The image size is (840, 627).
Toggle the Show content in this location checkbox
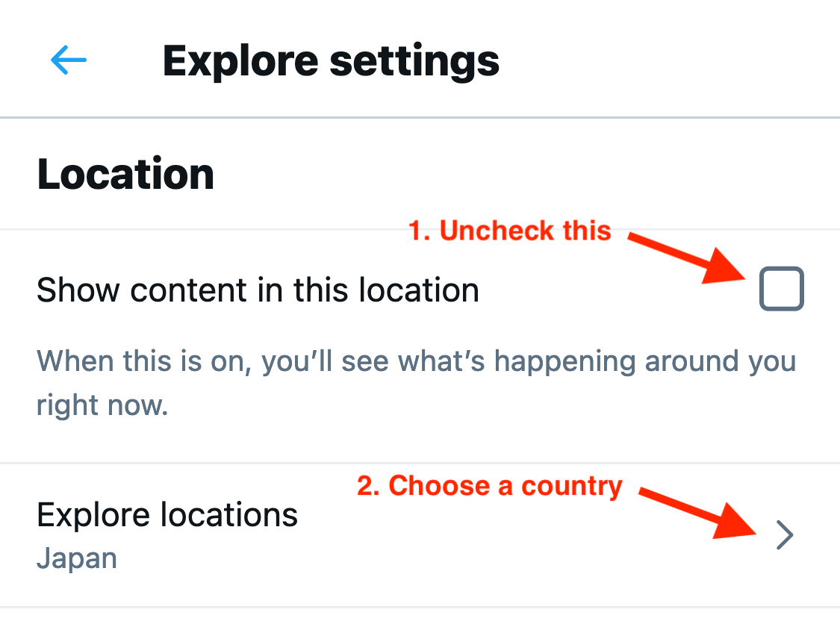coord(781,289)
